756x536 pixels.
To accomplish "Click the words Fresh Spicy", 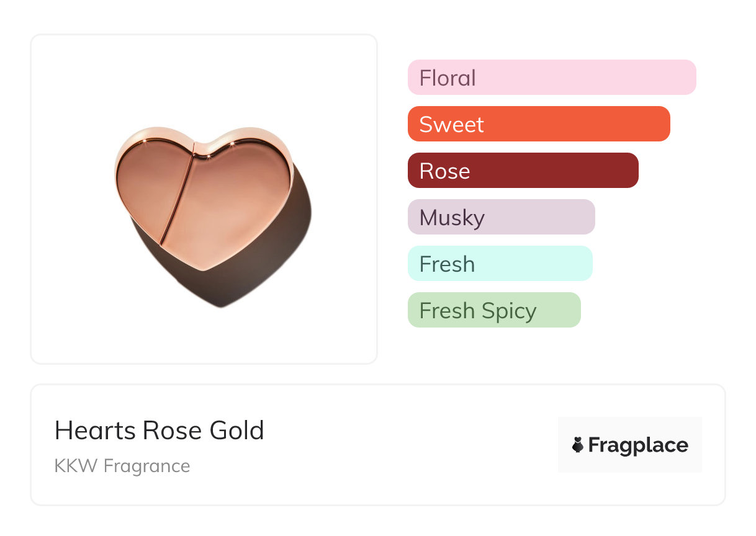I will pos(478,311).
